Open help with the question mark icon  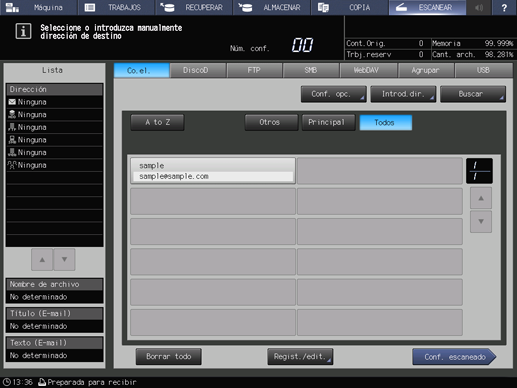(504, 7)
